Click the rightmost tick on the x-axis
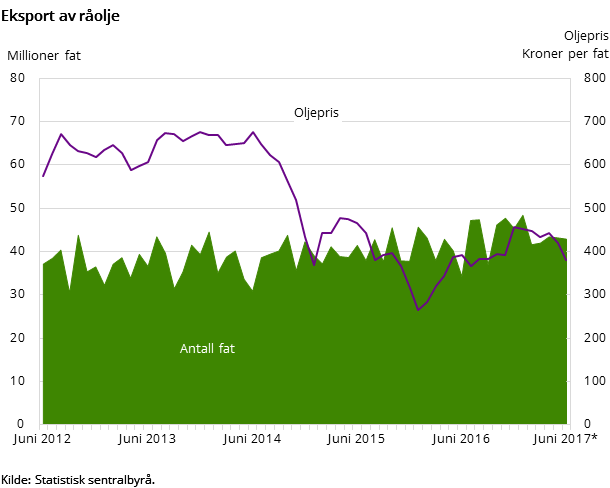Image resolution: width=610 pixels, height=488 pixels. pyautogui.click(x=570, y=427)
